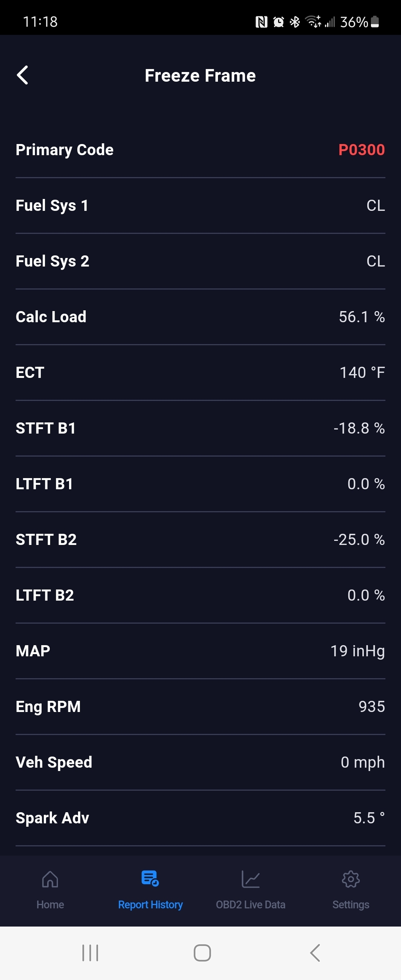Tap the Report History icon
Viewport: 401px width, 980px height.
pos(150,878)
